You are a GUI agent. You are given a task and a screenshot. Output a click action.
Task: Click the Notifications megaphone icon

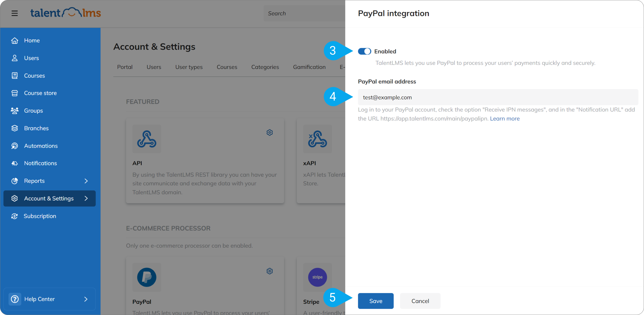pyautogui.click(x=14, y=163)
